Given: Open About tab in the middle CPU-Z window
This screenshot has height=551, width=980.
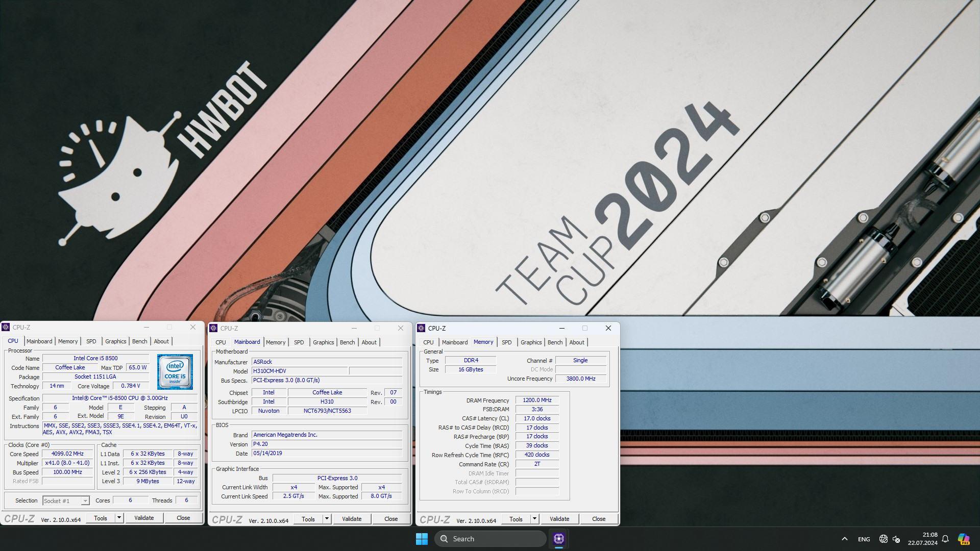Looking at the screenshot, I should click(x=369, y=342).
